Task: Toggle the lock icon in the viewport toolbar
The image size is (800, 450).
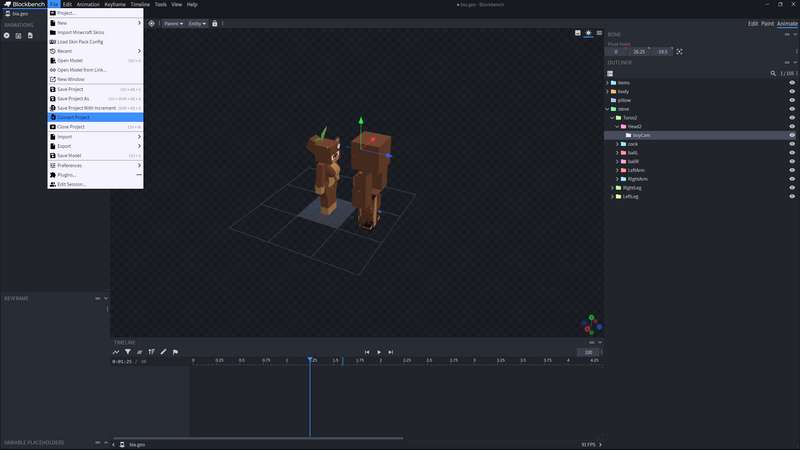Action: click(x=215, y=23)
